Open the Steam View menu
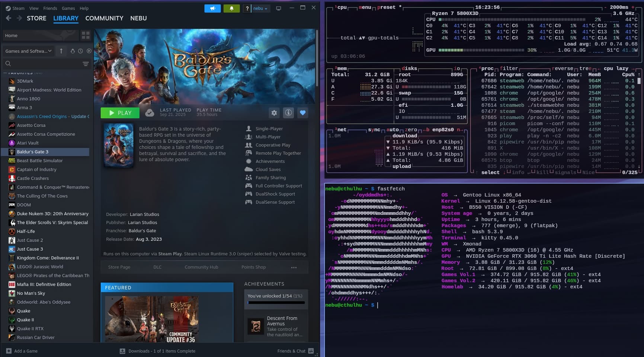 point(34,8)
